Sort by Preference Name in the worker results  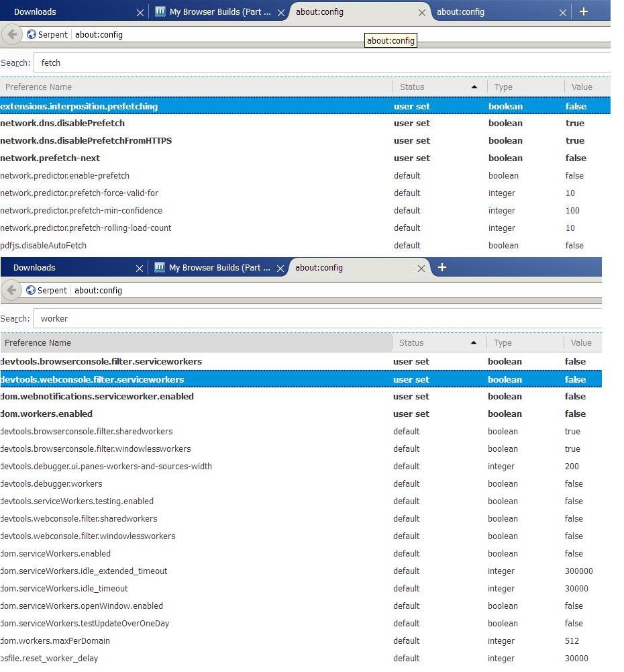click(x=196, y=343)
